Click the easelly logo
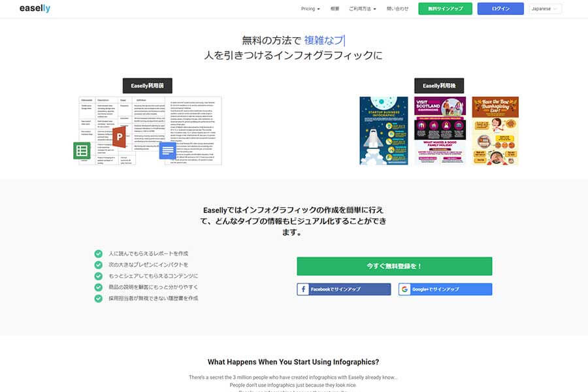The width and height of the screenshot is (588, 392). point(35,8)
